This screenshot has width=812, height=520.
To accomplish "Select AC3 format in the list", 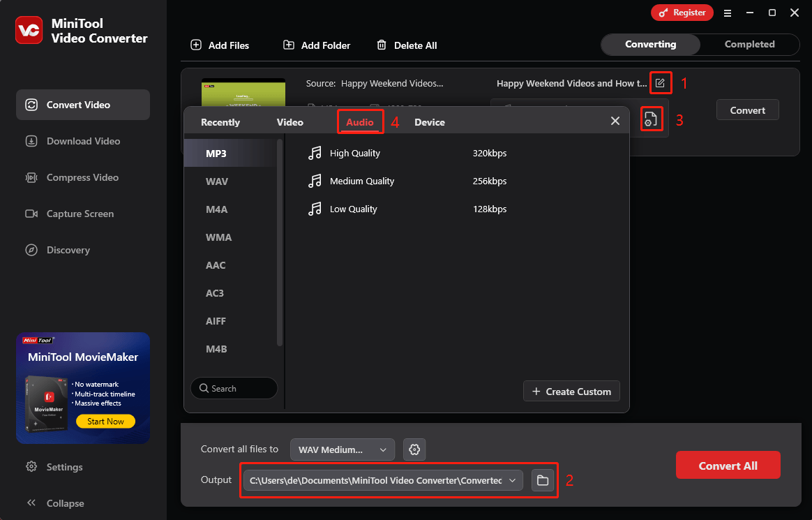I will (x=231, y=293).
